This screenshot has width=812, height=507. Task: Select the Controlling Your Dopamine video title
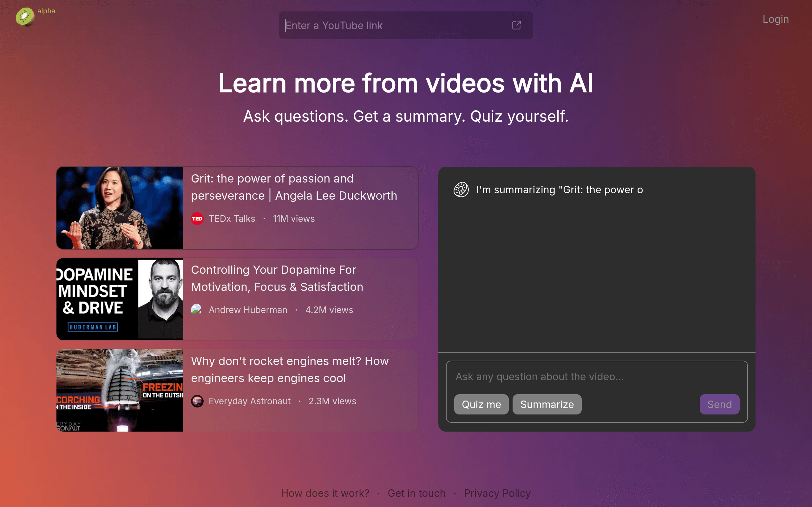pos(277,278)
